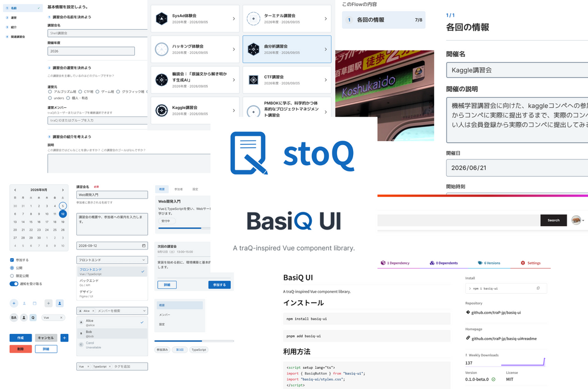
Task: Click the blue 参加する button
Action: pos(219,285)
